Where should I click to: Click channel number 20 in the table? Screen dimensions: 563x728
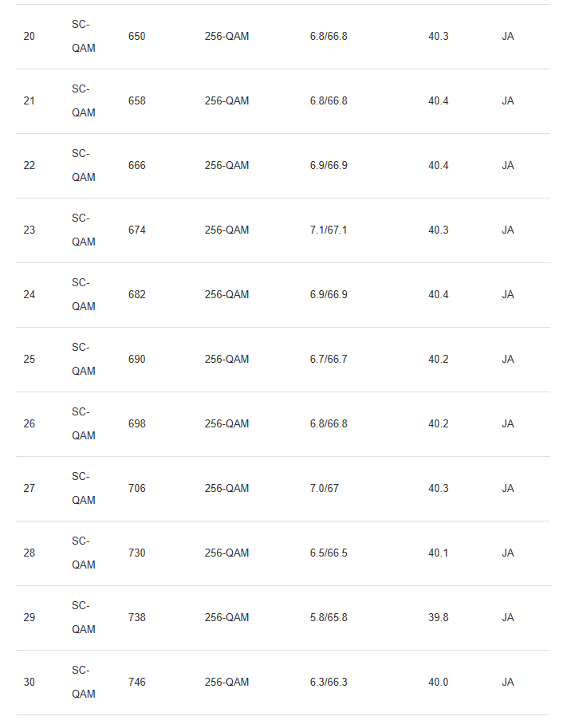click(30, 37)
